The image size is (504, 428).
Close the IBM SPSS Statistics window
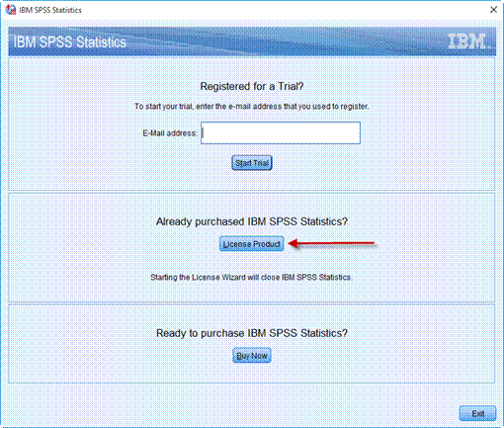[493, 10]
